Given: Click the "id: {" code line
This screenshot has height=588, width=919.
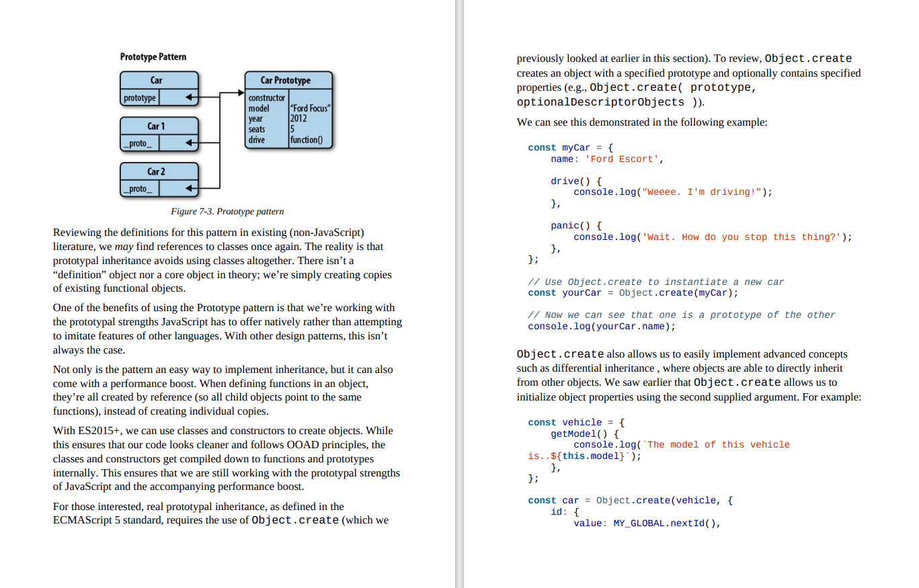Looking at the screenshot, I should pyautogui.click(x=565, y=511).
